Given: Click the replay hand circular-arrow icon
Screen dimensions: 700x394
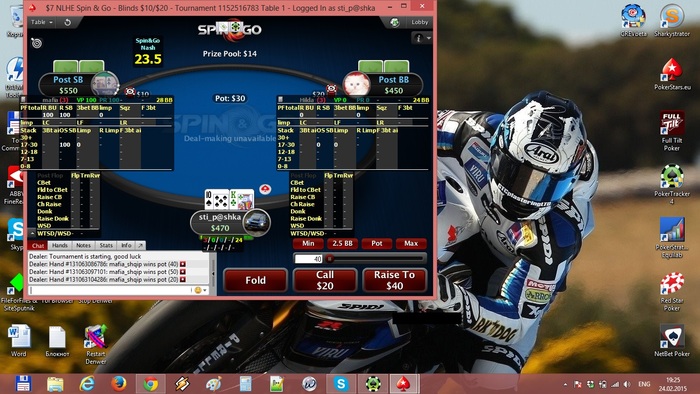Looking at the screenshot, I should pos(67,22).
